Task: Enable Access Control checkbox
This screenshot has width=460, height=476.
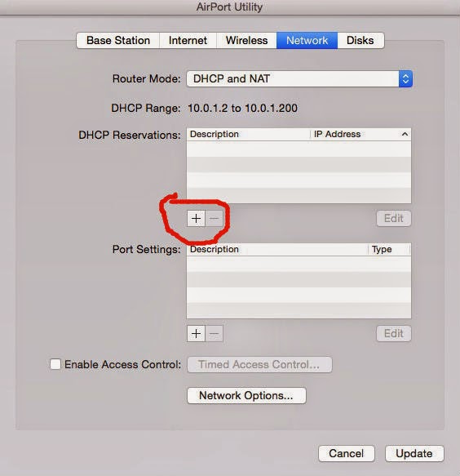Action: pyautogui.click(x=55, y=364)
